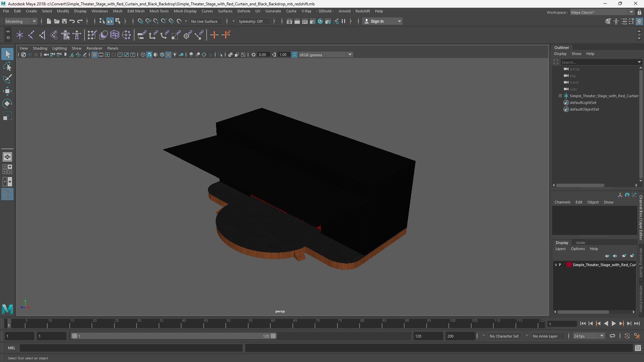This screenshot has height=362, width=644.
Task: Enable textured display in viewport
Action: coord(168,55)
